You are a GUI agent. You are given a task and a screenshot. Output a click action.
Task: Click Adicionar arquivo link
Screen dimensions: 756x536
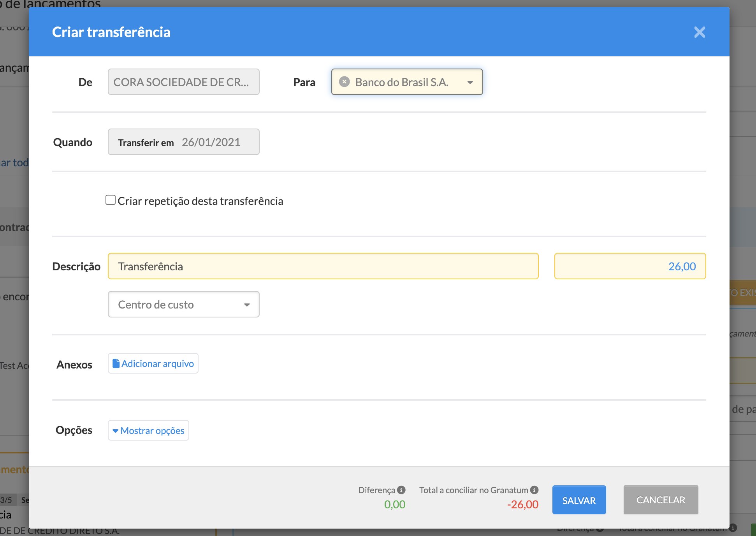point(157,363)
